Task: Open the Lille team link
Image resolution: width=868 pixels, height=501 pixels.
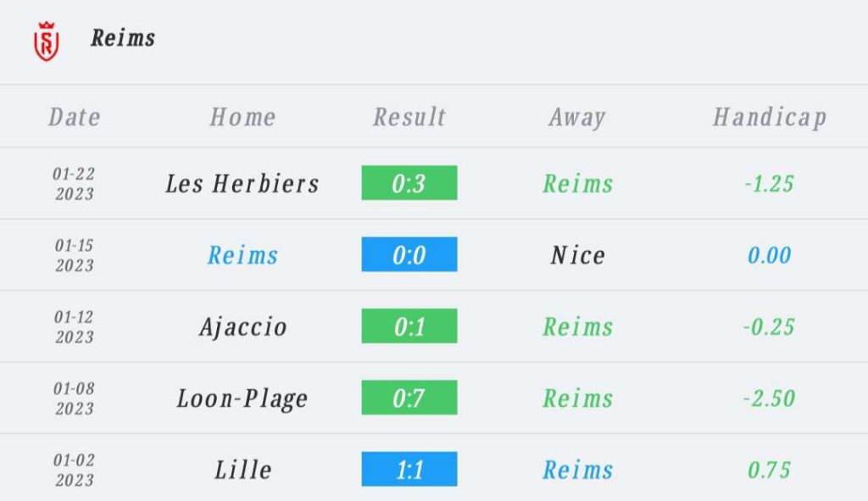Action: pos(242,470)
